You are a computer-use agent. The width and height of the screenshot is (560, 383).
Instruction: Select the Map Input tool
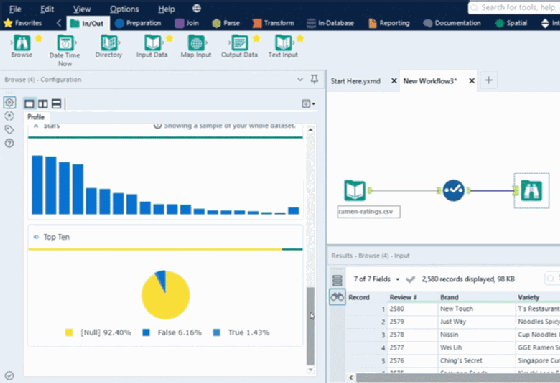[196, 46]
